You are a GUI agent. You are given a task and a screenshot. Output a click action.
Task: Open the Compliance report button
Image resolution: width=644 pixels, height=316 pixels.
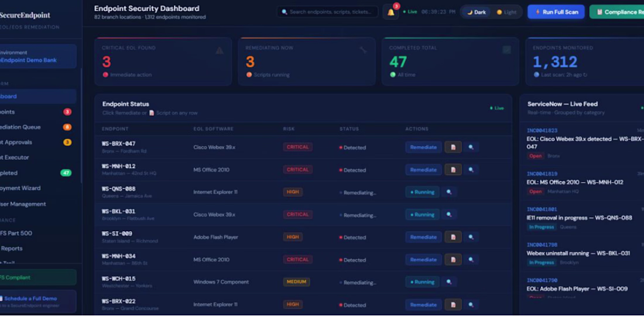(617, 12)
